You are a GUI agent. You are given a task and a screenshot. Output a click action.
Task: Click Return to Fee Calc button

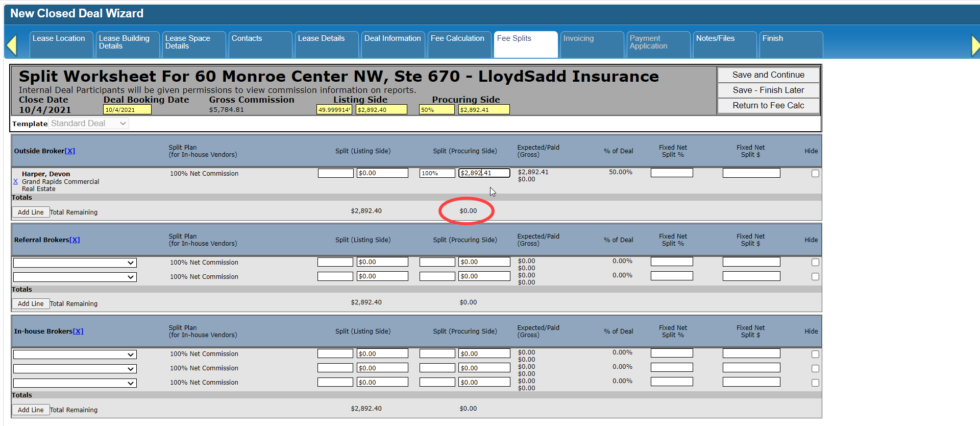768,105
